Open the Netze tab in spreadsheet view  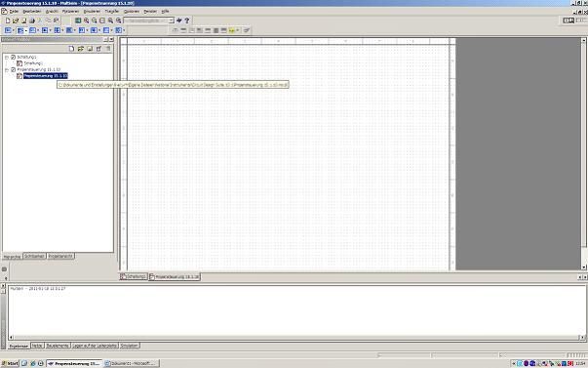click(37, 346)
